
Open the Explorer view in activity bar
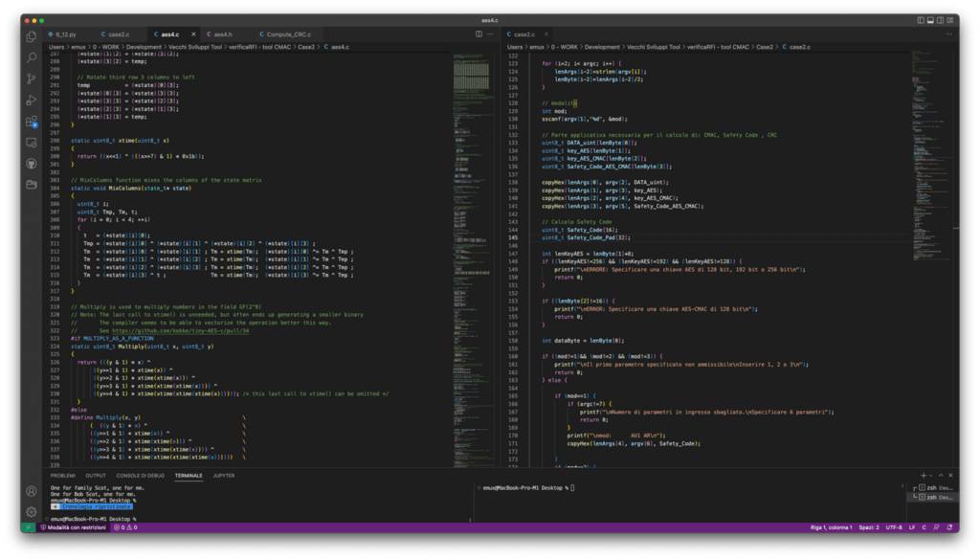tap(32, 37)
